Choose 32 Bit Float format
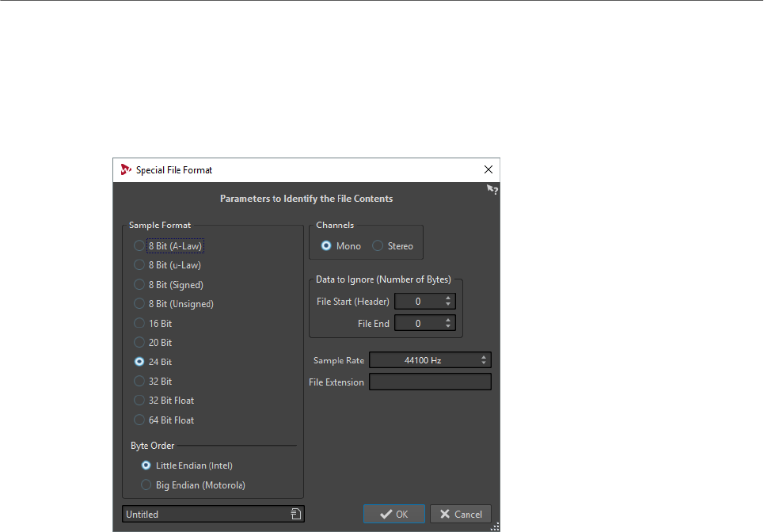 click(164, 401)
